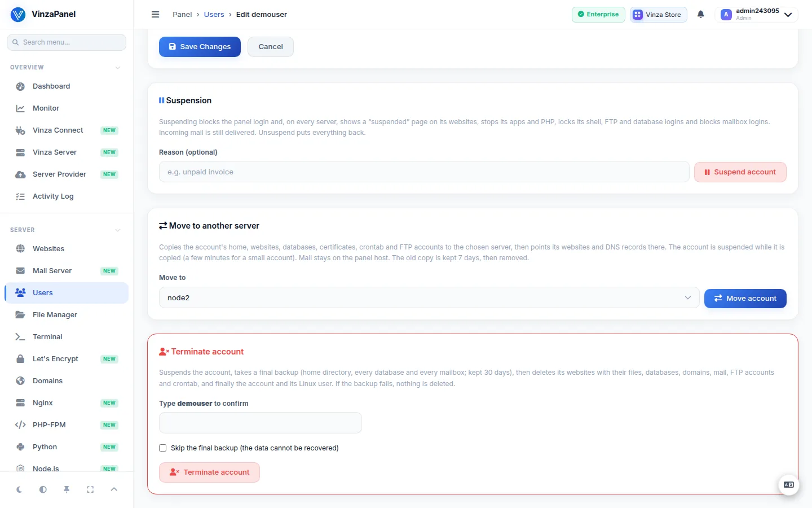Open the Move to server dropdown
Screen dimensions: 812x508
(429, 298)
